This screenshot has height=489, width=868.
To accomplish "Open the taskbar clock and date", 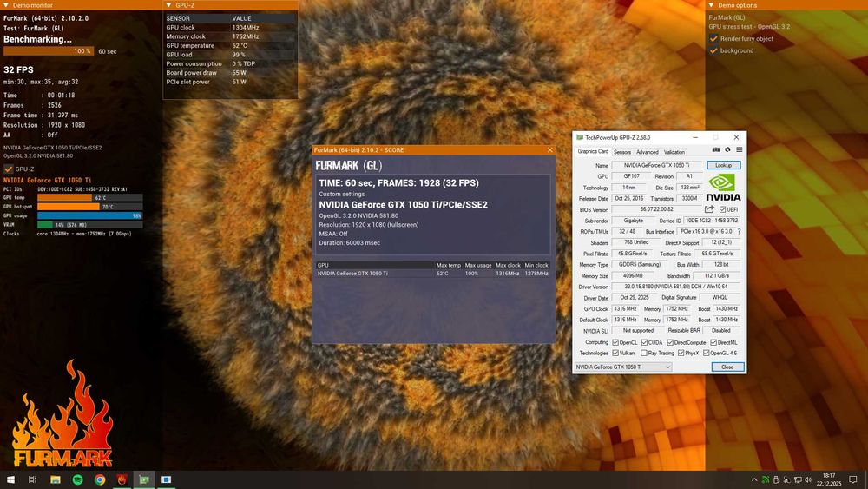I will pyautogui.click(x=829, y=479).
